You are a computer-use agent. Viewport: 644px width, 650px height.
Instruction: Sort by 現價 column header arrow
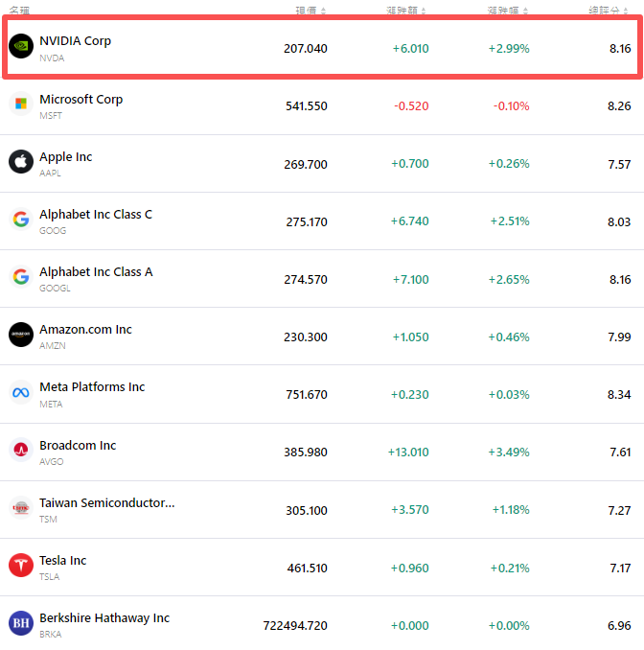pyautogui.click(x=323, y=12)
